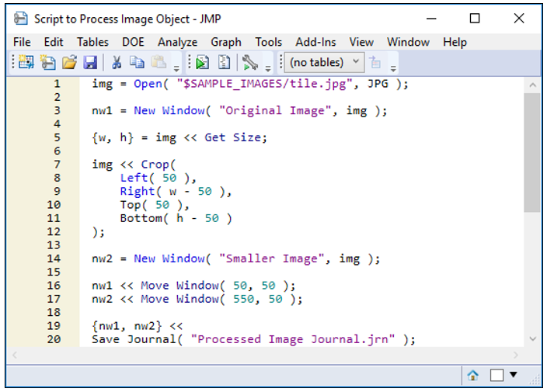Run the script with green arrow icon
547x392 pixels.
(x=202, y=62)
